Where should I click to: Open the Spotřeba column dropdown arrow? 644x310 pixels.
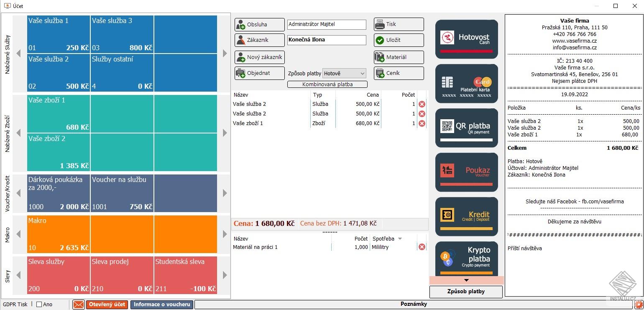pyautogui.click(x=400, y=239)
